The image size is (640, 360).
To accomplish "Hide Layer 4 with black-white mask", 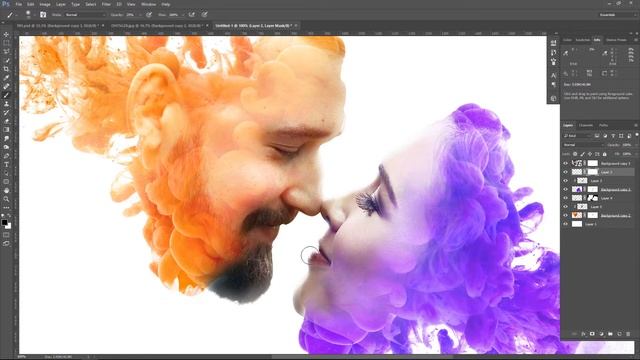I will (565, 198).
